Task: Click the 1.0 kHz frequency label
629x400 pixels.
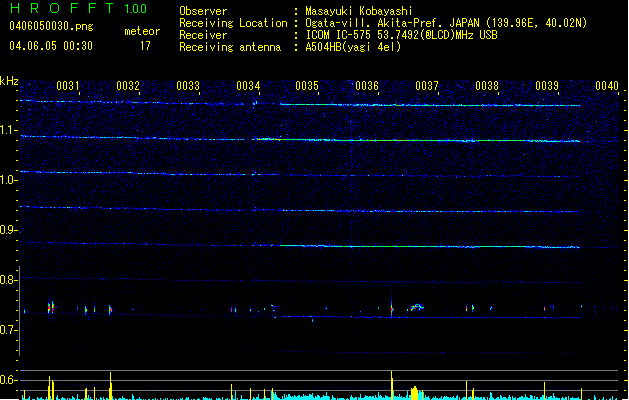Action: [8, 180]
